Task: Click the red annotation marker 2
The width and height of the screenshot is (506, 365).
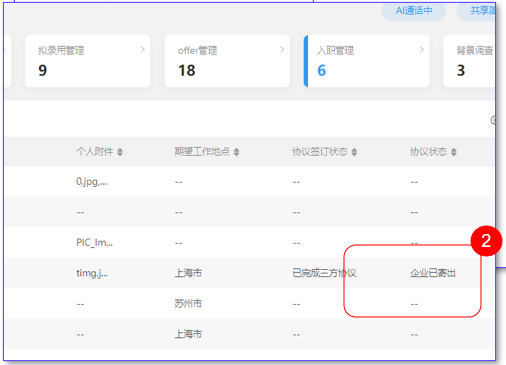Action: [486, 241]
